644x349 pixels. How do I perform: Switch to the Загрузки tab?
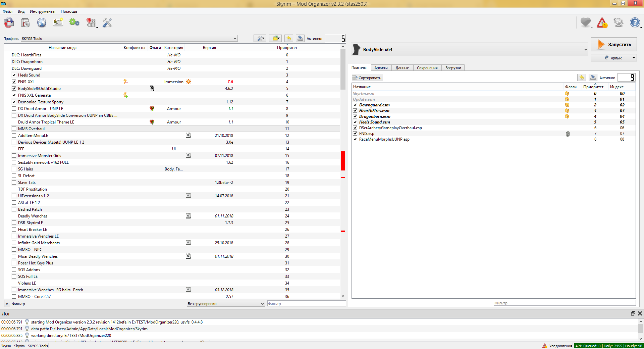pos(453,68)
